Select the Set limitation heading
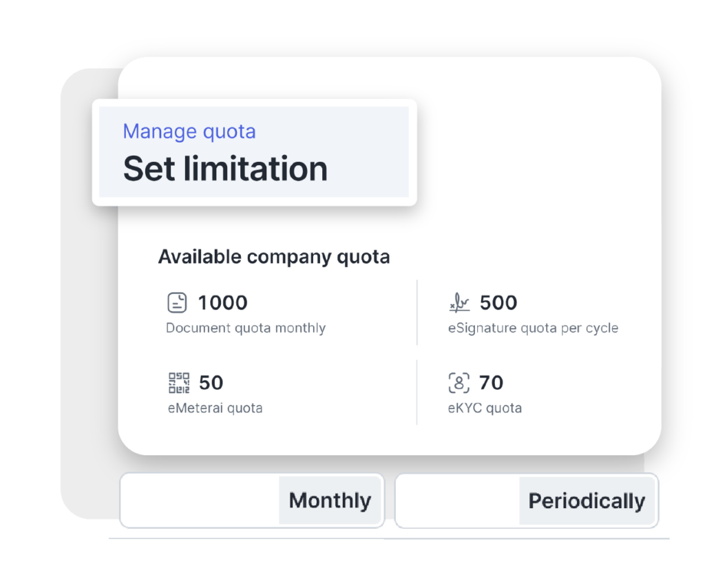This screenshot has width=705, height=588. click(x=225, y=169)
